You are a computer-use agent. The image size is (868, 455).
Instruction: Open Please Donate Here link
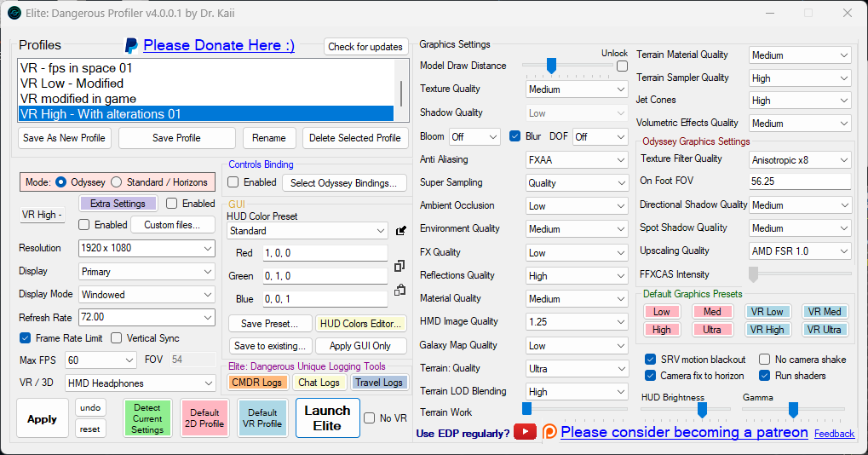[x=219, y=45]
